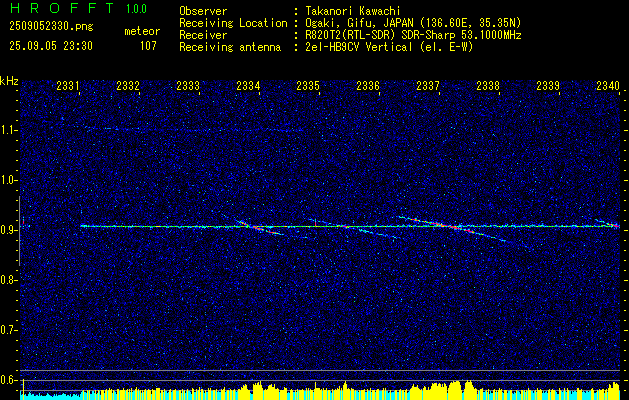Image resolution: width=629 pixels, height=400 pixels.
Task: Click the meteor count 107
Action: pos(148,46)
